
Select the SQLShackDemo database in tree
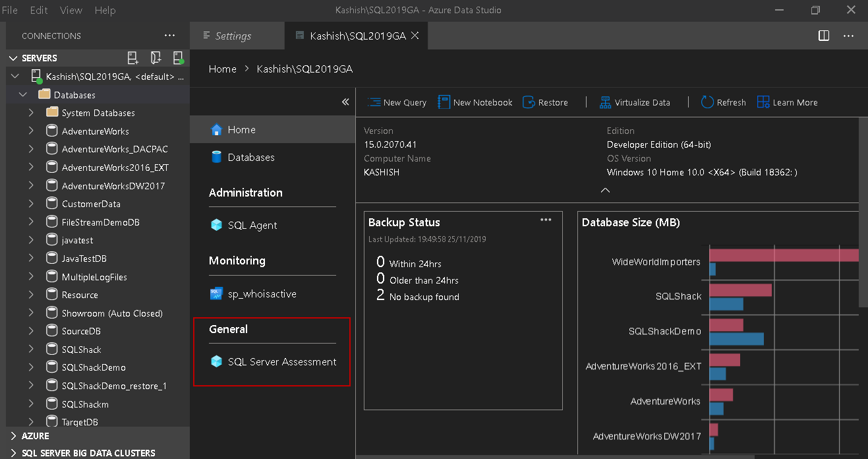click(94, 367)
